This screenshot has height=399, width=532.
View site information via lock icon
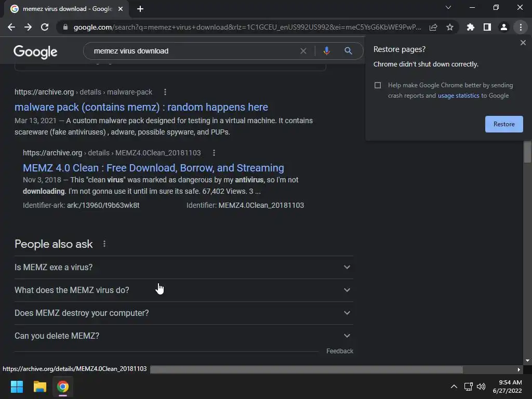(65, 27)
